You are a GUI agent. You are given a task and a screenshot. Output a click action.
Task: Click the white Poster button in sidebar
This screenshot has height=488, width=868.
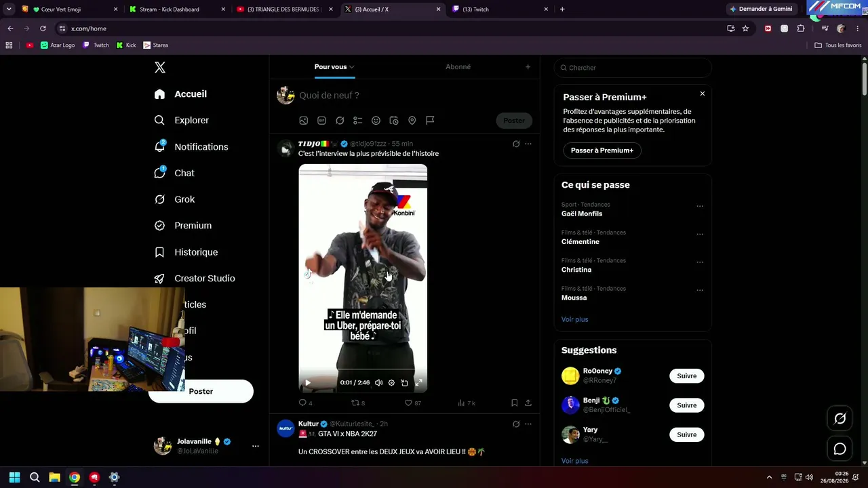click(201, 392)
